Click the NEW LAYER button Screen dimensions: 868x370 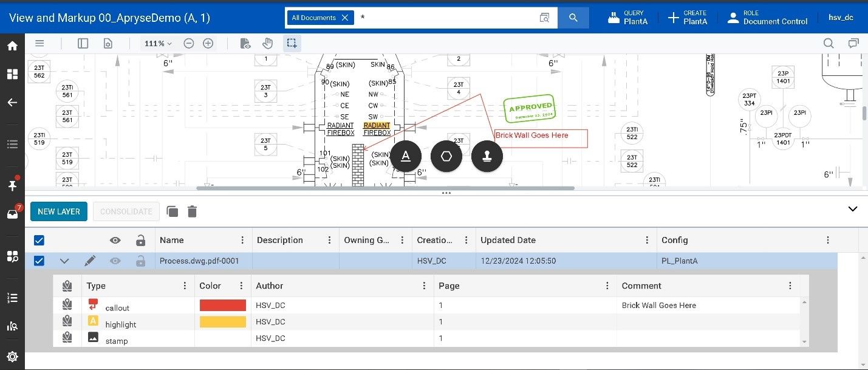[59, 211]
